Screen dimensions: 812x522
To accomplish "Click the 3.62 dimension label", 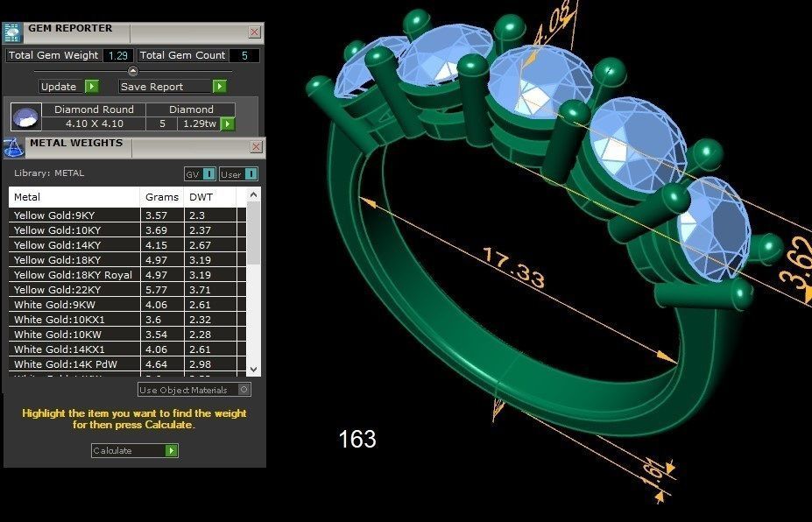I will [797, 264].
